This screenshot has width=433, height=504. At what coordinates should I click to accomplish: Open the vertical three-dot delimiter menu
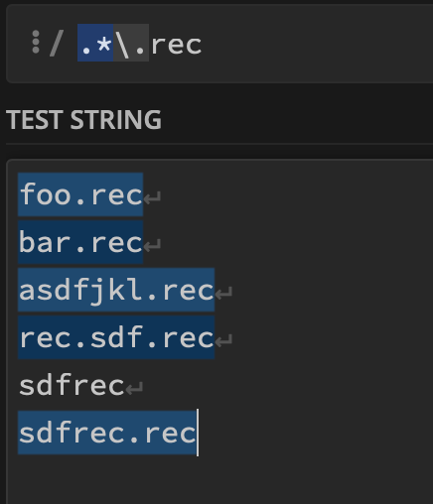[36, 42]
